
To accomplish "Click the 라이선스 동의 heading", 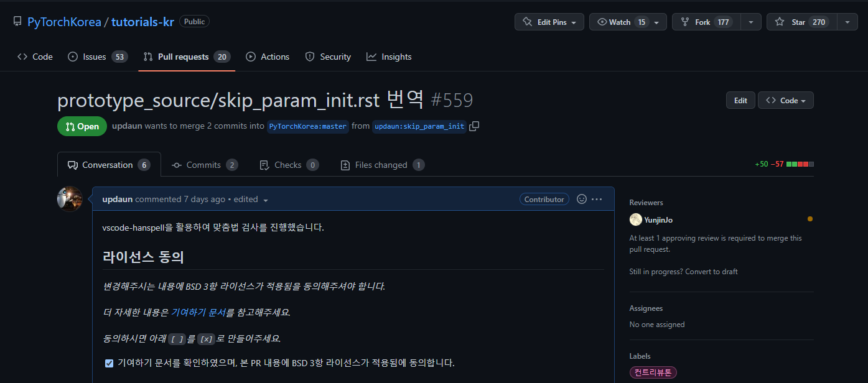I will click(x=142, y=256).
